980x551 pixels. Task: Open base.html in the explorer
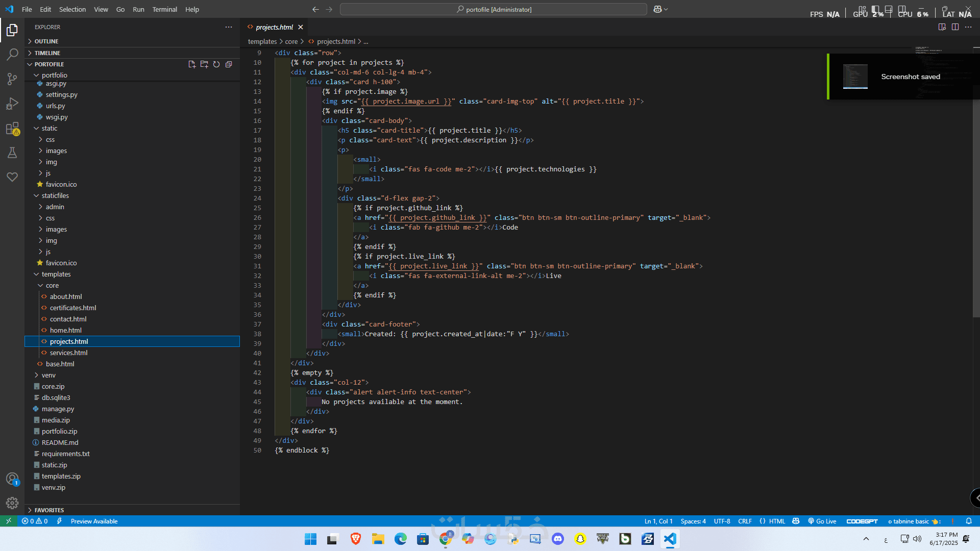[x=60, y=364]
